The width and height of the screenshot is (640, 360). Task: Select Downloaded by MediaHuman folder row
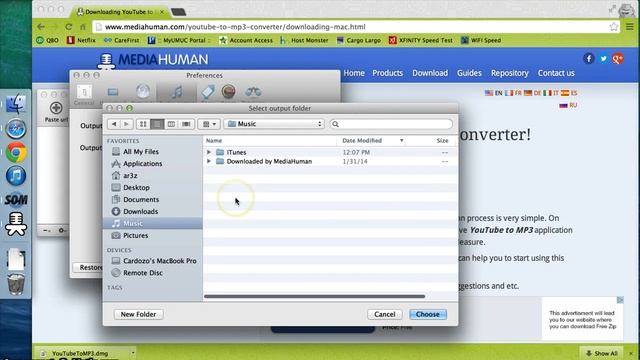pos(330,162)
